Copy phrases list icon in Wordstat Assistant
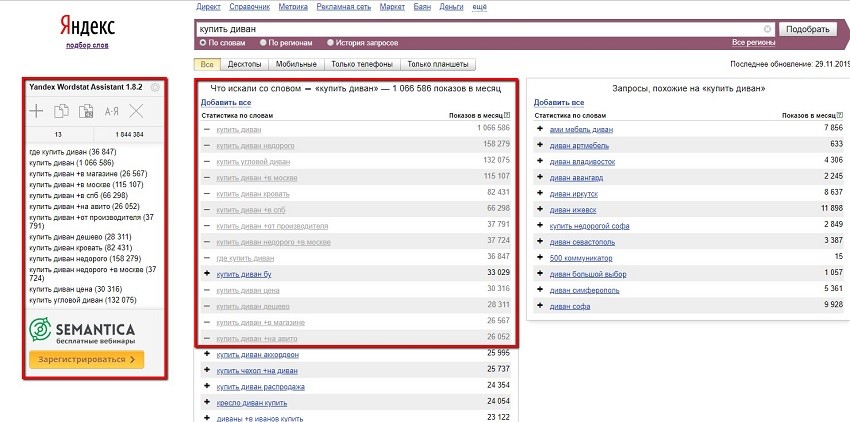This screenshot has width=850, height=422. pos(61,111)
